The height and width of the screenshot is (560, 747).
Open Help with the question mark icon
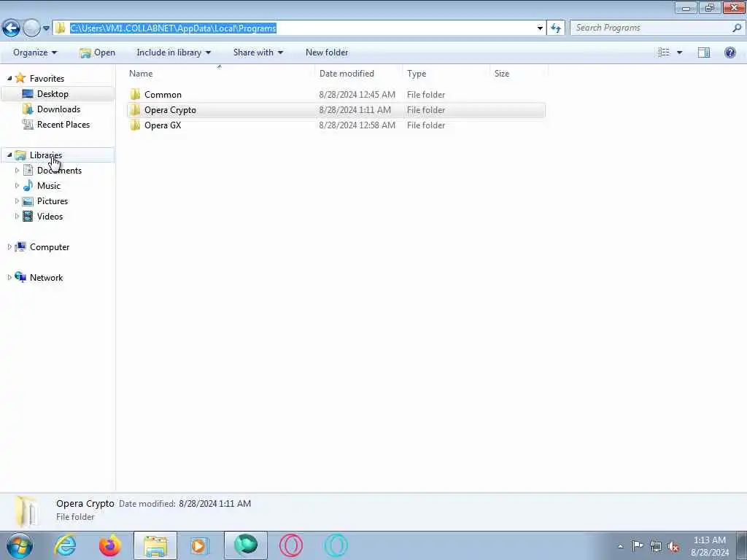coord(729,52)
